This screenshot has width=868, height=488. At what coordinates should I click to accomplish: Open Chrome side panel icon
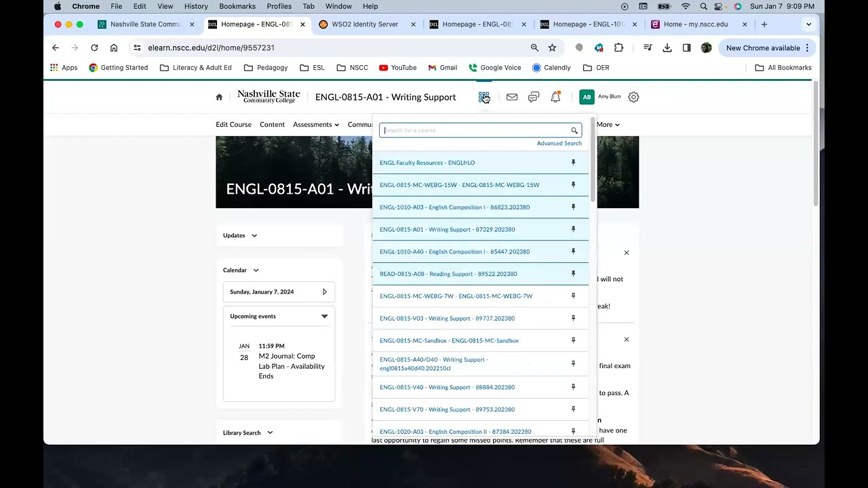tap(686, 47)
